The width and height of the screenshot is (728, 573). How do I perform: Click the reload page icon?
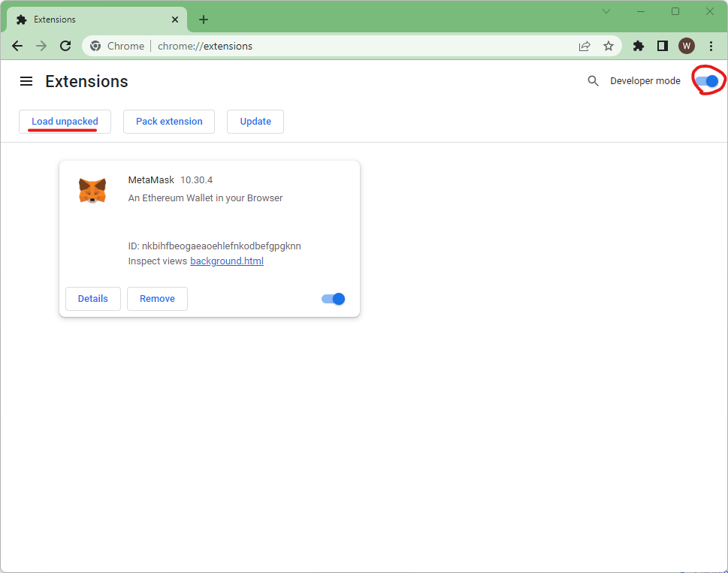(65, 46)
